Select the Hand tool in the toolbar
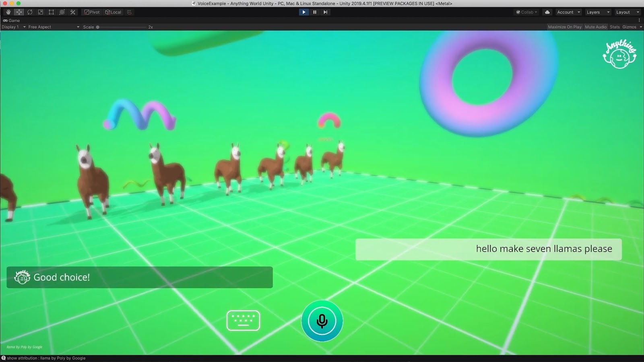Viewport: 644px width, 362px height. click(8, 12)
